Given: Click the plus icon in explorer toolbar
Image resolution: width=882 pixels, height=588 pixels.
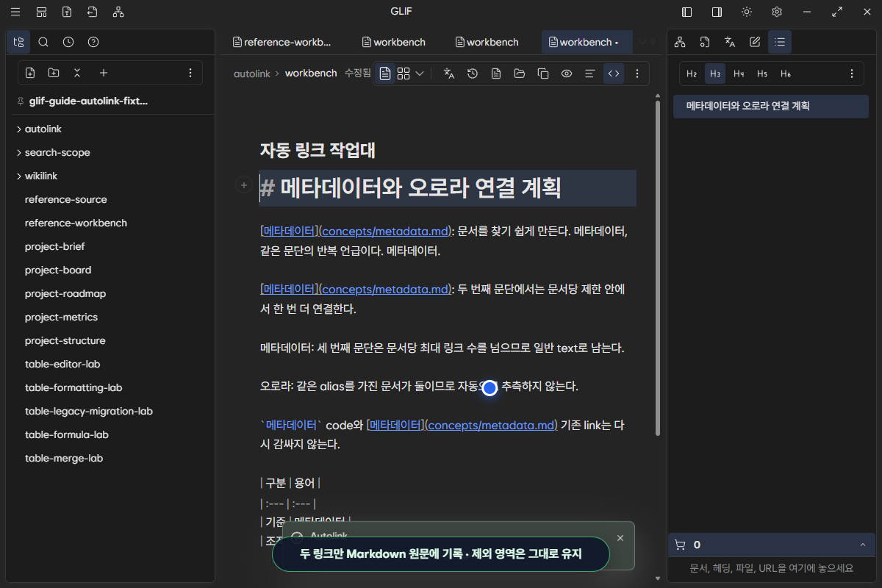Looking at the screenshot, I should pos(104,73).
